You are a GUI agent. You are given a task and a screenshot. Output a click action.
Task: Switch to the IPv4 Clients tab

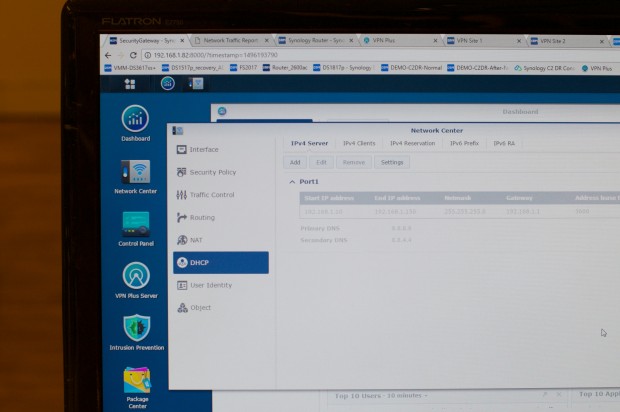[x=359, y=143]
